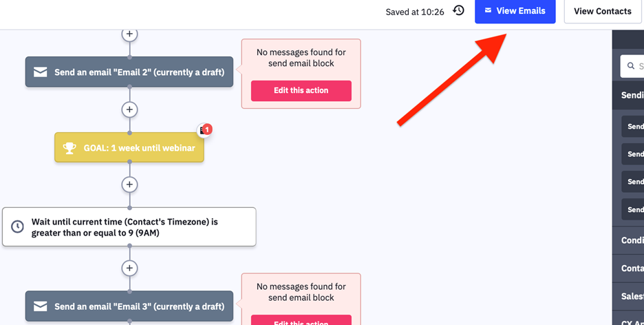Click the clock icon on the Wait block
This screenshot has height=325, width=644.
point(17,227)
